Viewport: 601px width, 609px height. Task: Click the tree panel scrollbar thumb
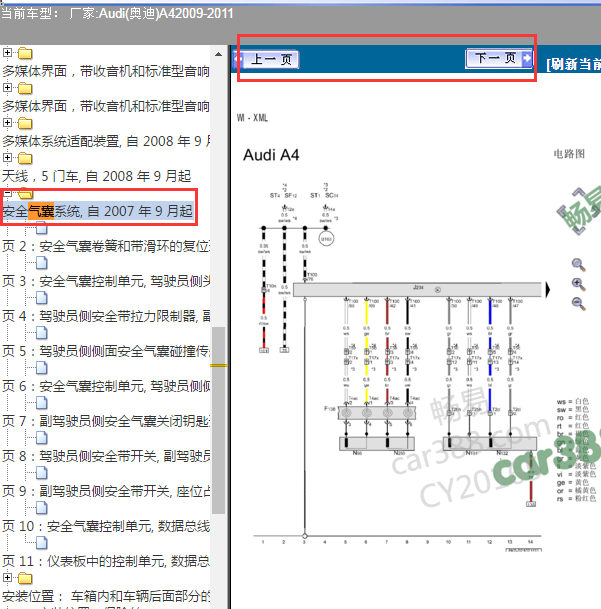pyautogui.click(x=218, y=420)
